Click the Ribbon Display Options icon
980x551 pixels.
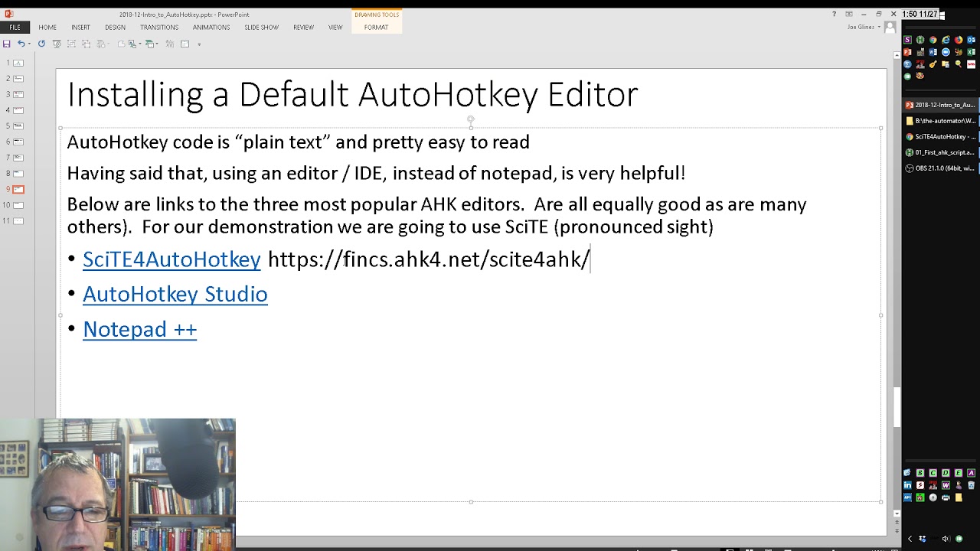849,14
